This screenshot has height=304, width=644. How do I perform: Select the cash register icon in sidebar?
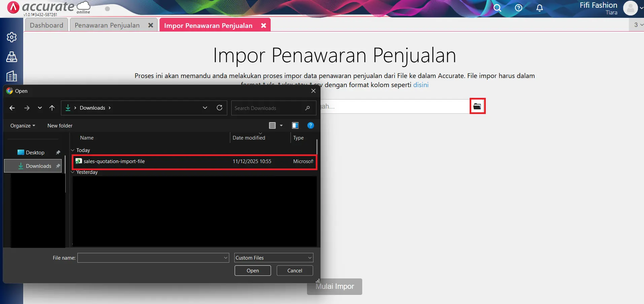(x=11, y=57)
